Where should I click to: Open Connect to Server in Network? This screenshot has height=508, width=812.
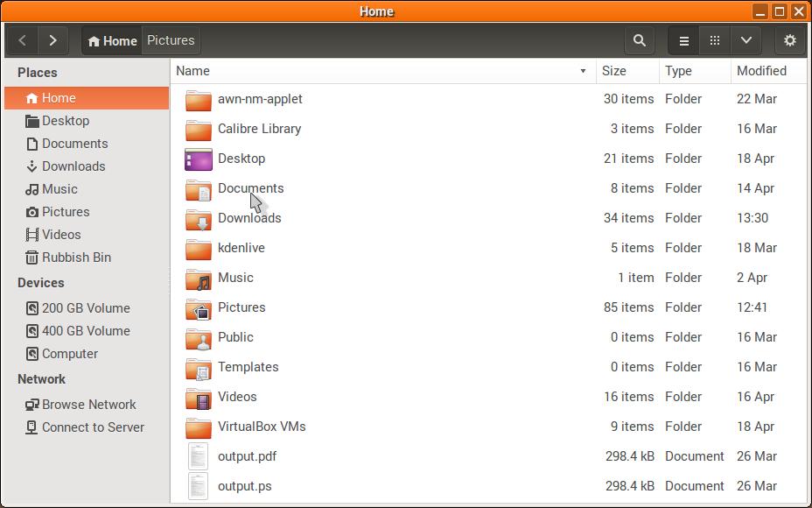click(93, 427)
